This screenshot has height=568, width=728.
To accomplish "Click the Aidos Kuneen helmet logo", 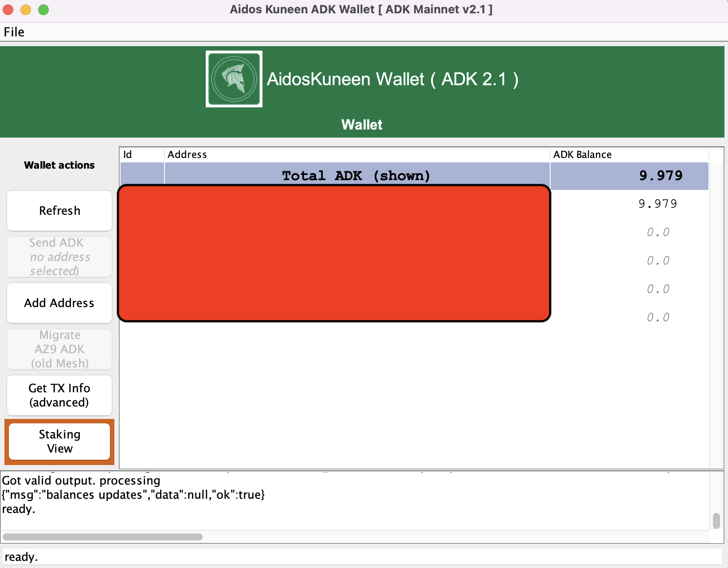I will click(x=234, y=79).
